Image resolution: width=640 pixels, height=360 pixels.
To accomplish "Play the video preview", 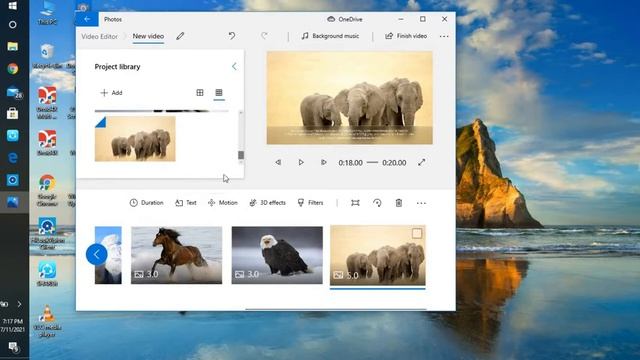I will (301, 162).
